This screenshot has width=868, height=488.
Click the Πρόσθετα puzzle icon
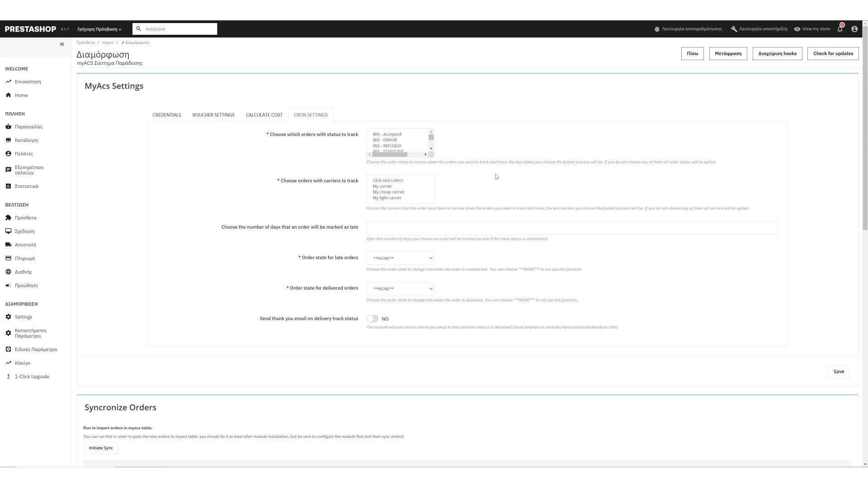pos(8,218)
